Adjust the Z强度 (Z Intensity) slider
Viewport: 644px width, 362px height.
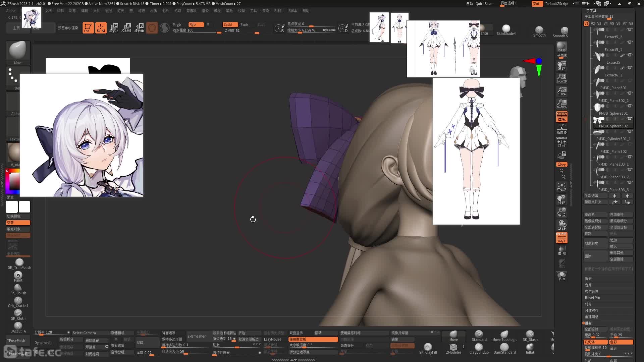click(x=248, y=31)
